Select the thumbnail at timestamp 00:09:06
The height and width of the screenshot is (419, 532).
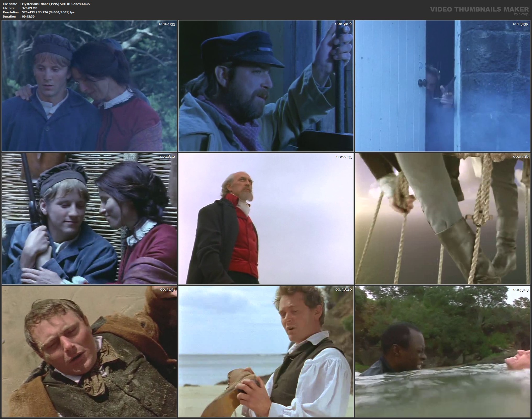tap(266, 86)
